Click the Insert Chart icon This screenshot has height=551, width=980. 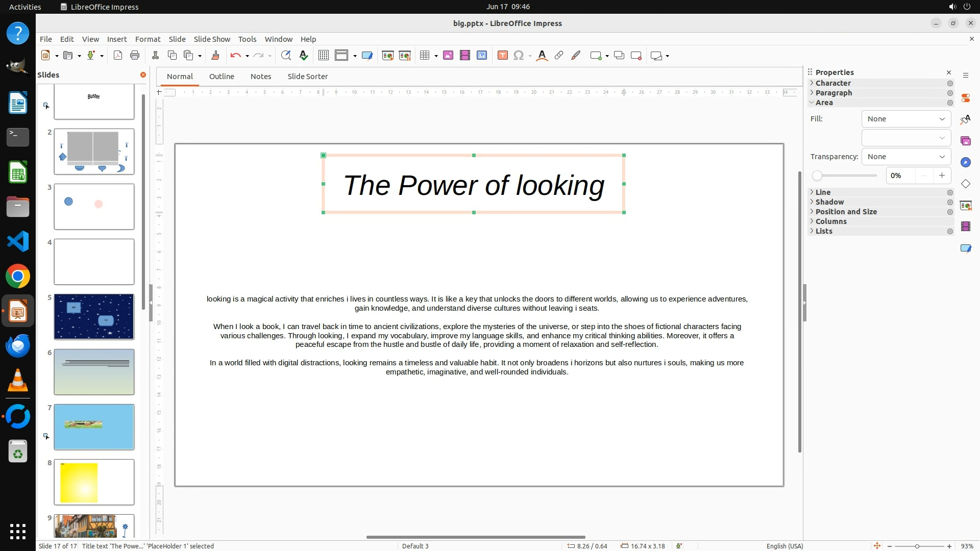click(x=482, y=56)
